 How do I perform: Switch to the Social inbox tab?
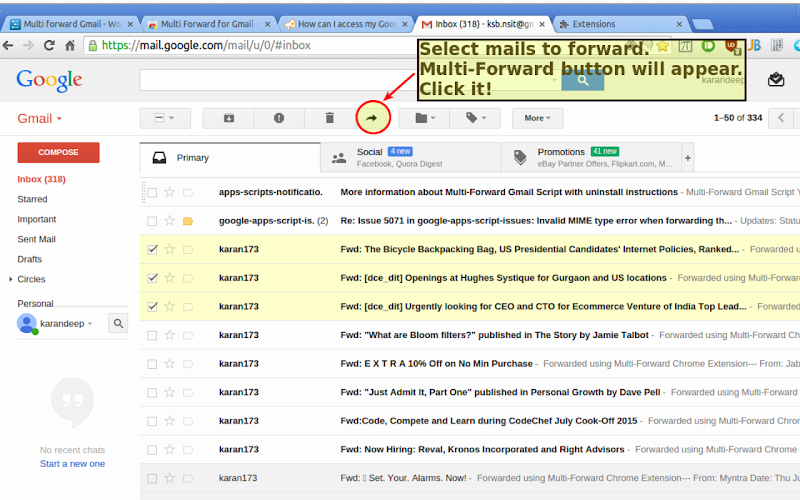[x=411, y=158]
